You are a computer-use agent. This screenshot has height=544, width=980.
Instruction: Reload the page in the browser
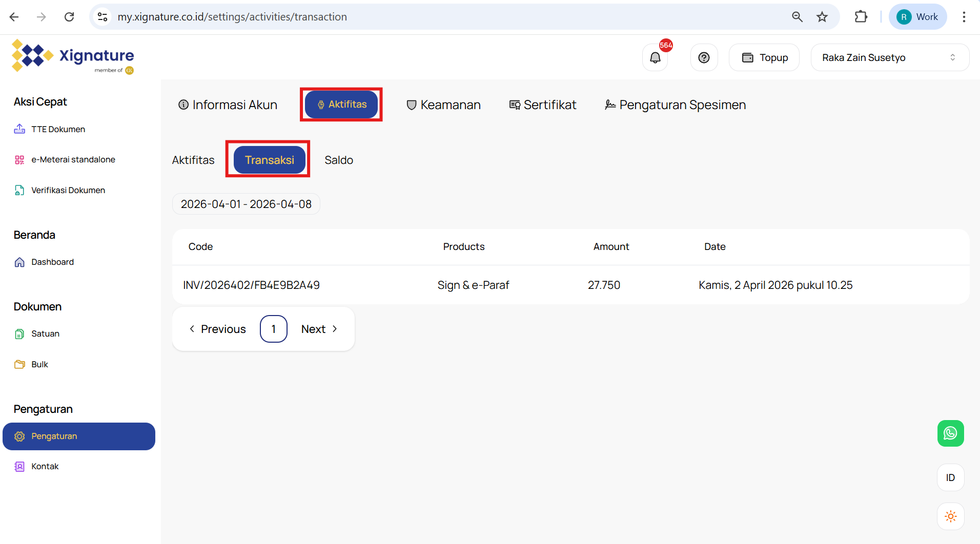(x=69, y=17)
